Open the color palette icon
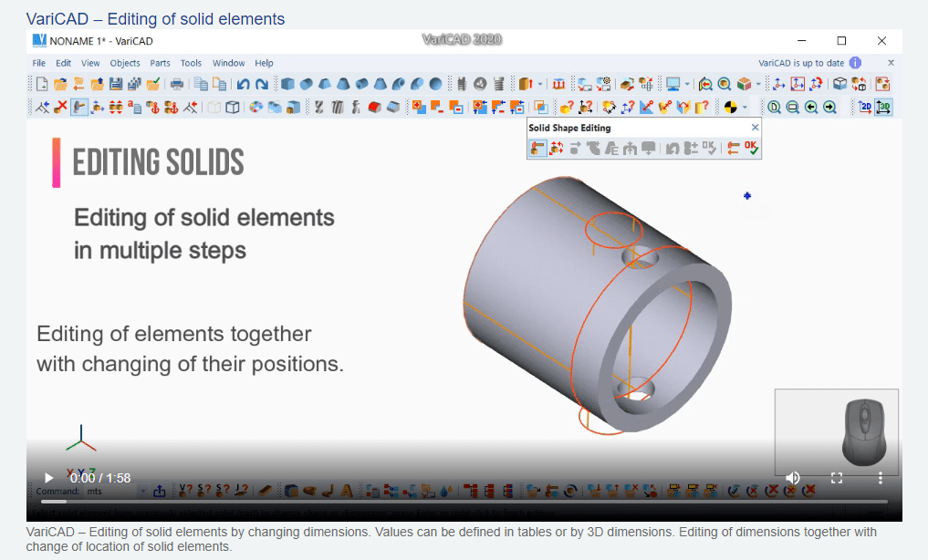Screen dimensions: 928x560 coord(255,107)
